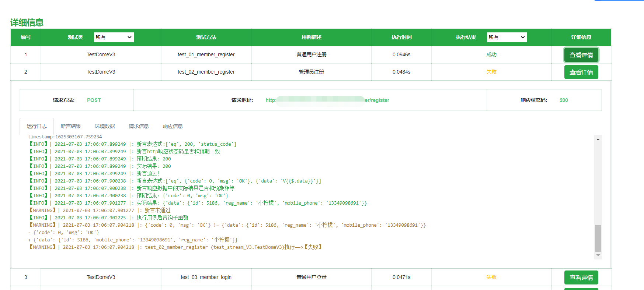Screen dimensions: 644x290
Task: Click the 200 response status code value
Action: coord(564,100)
